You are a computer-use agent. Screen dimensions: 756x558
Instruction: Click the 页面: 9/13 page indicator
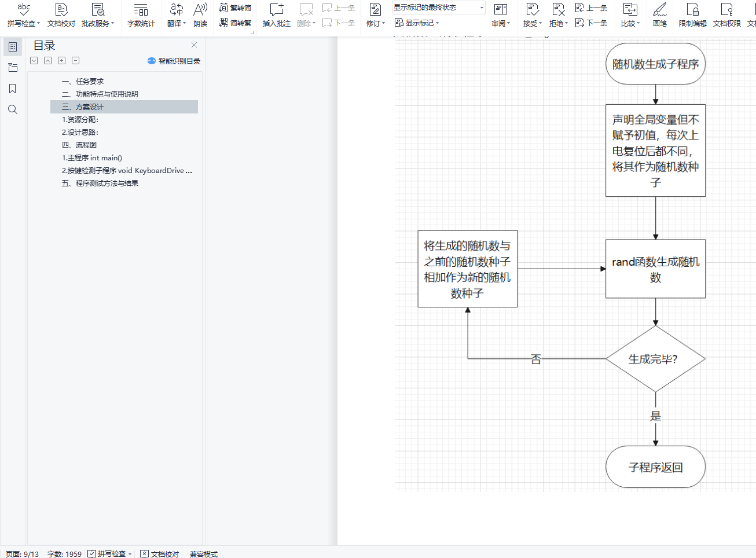click(x=22, y=554)
